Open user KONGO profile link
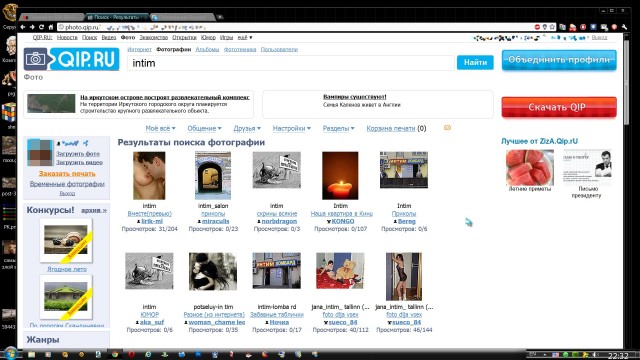 [x=343, y=221]
